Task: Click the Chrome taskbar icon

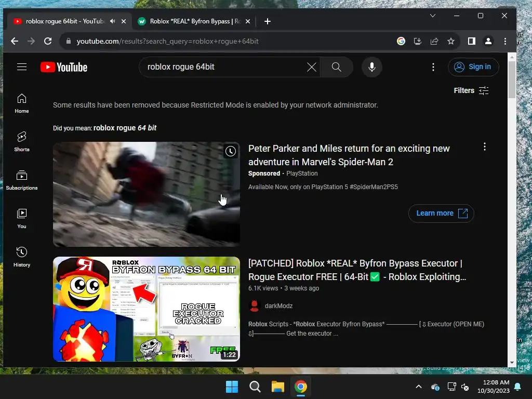Action: (x=301, y=387)
